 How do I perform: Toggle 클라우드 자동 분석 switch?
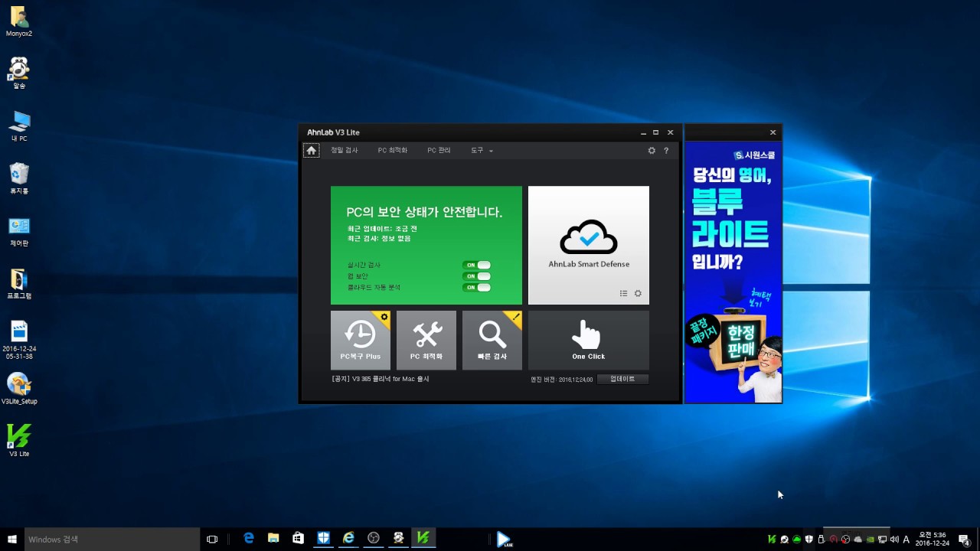(476, 288)
